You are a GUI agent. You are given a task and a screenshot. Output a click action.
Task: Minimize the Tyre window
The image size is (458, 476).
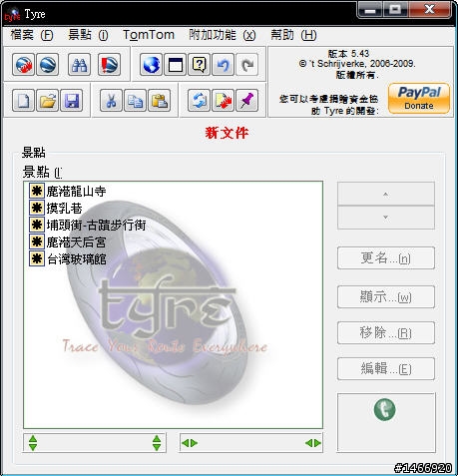click(370, 10)
